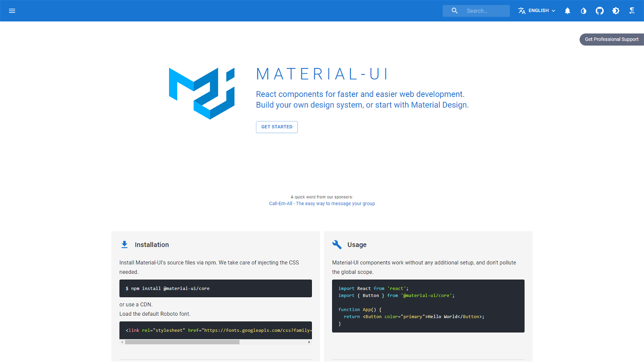Toggle right-to-left text direction

[632, 11]
